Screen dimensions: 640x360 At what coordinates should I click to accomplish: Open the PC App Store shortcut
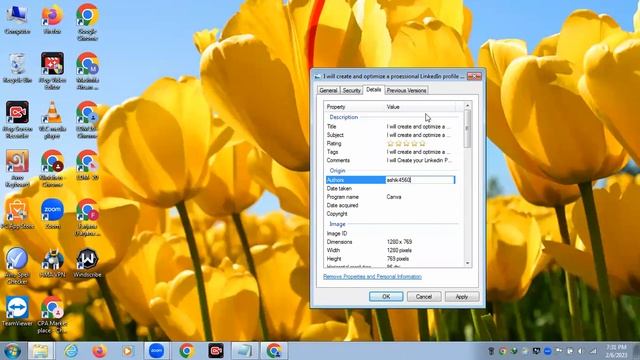(x=17, y=214)
